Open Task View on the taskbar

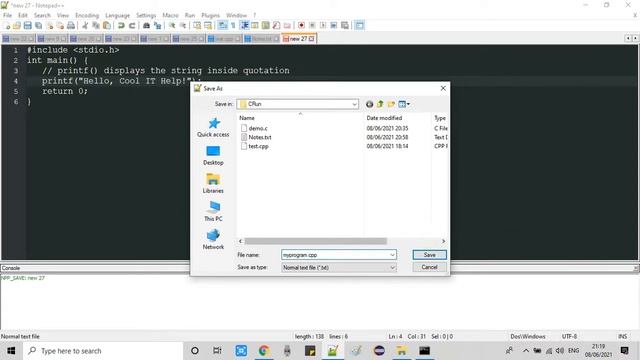218,351
